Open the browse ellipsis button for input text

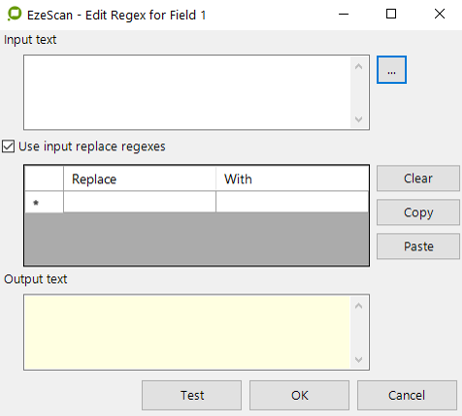coord(391,70)
